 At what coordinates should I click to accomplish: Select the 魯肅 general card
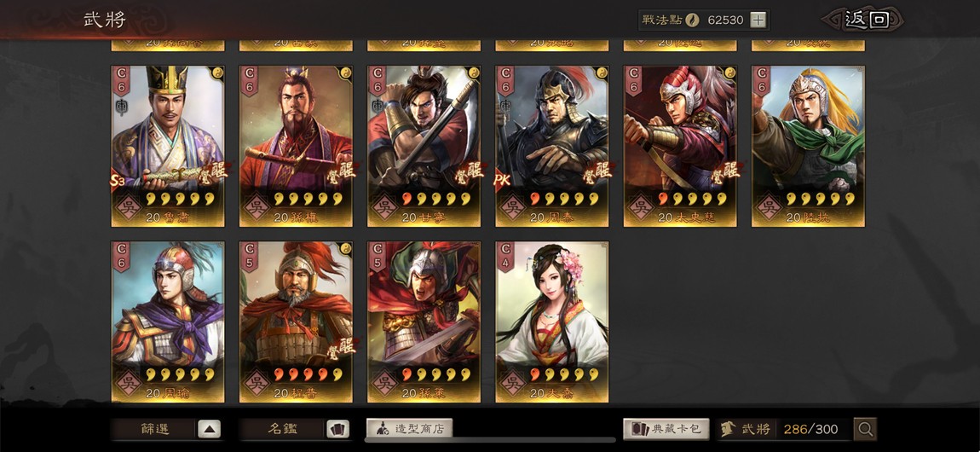point(168,147)
